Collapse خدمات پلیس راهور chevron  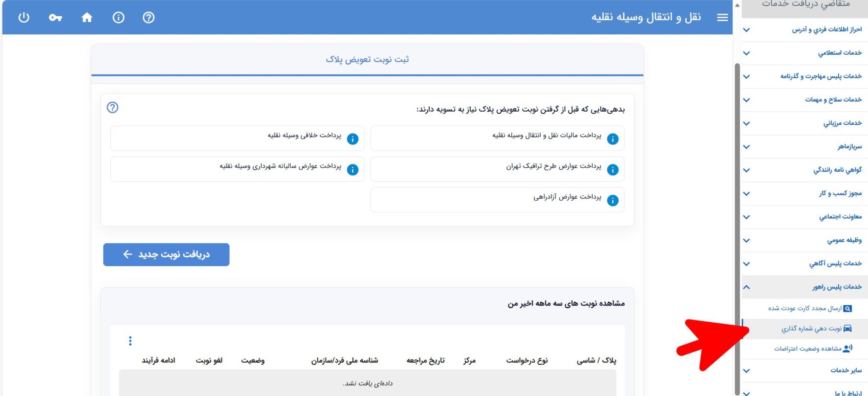tap(746, 287)
